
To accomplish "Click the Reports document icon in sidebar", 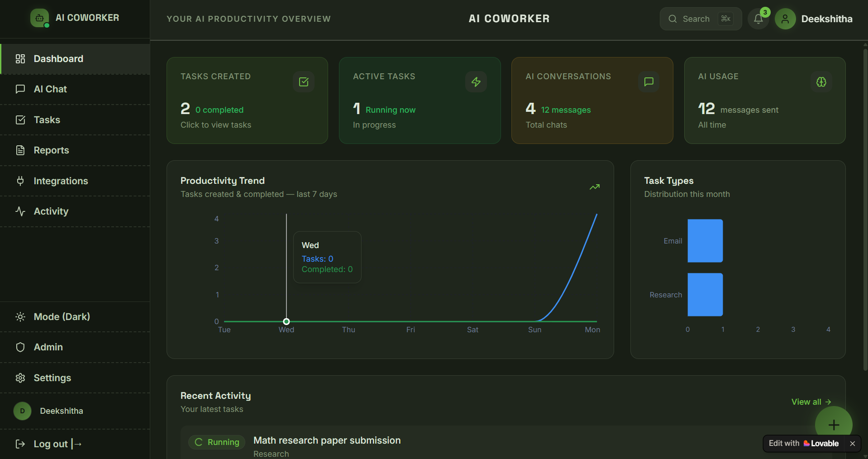I will (20, 150).
